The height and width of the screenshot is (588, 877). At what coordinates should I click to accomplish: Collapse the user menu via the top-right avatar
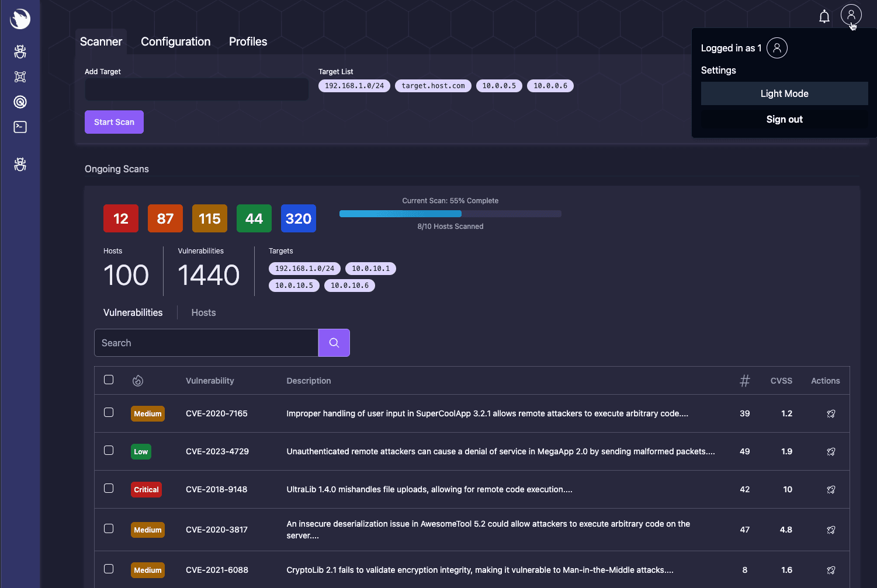851,15
